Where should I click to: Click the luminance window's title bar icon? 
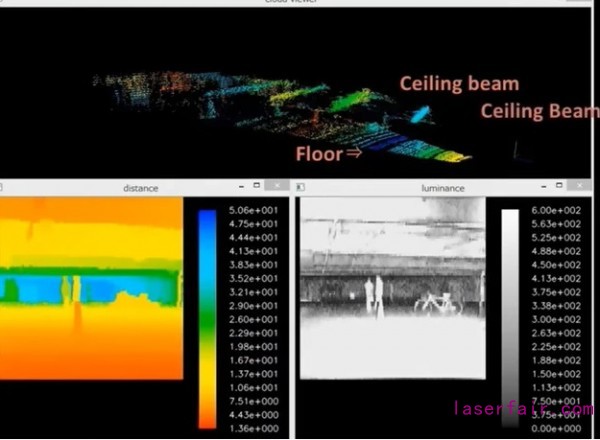(301, 187)
